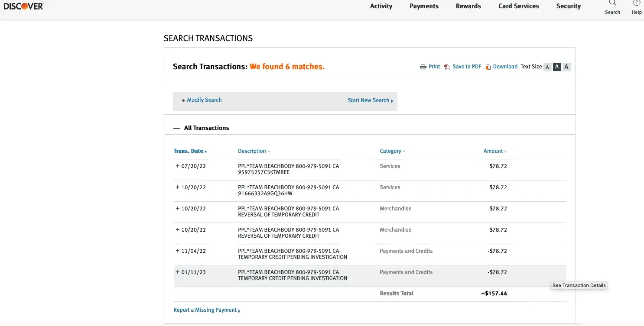This screenshot has width=644, height=326.
Task: Open the Search magnifier icon
Action: tap(612, 3)
